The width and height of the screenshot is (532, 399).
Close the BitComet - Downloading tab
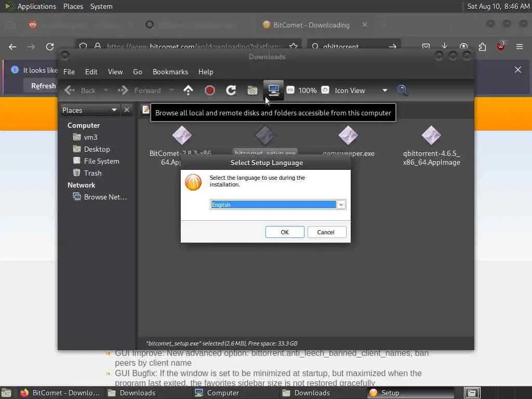point(365,25)
